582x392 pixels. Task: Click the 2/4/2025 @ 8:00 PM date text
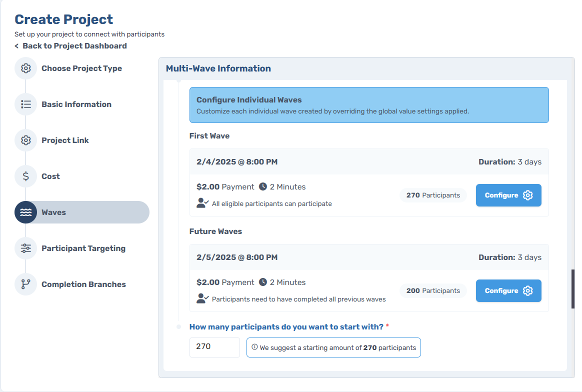pyautogui.click(x=237, y=162)
